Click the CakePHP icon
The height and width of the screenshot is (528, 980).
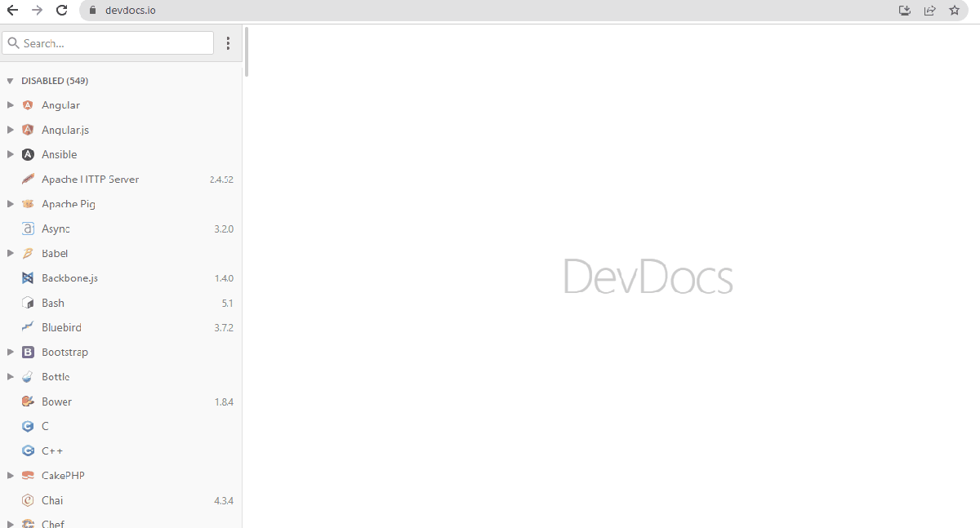point(29,475)
